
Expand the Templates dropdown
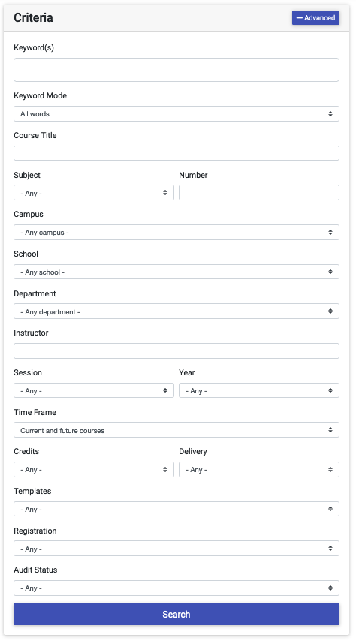pyautogui.click(x=176, y=510)
